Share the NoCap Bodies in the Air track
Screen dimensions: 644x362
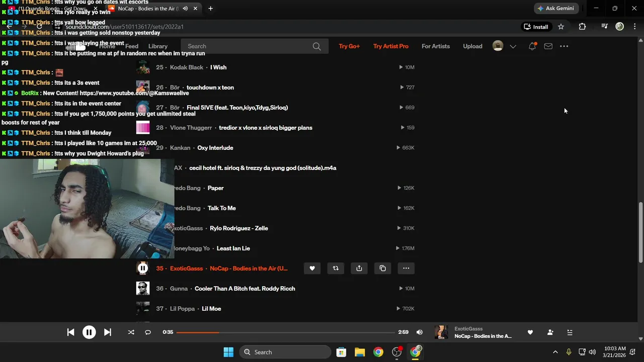(359, 268)
